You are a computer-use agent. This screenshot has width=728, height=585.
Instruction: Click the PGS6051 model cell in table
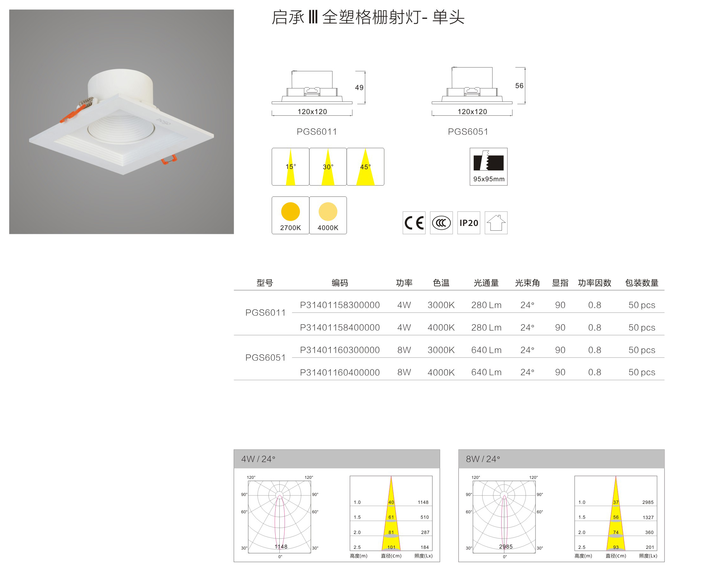(x=265, y=357)
